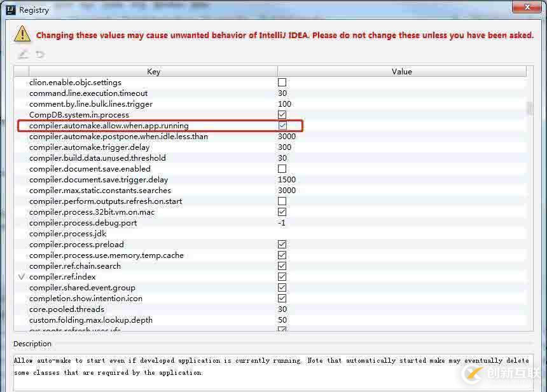Click the IntelliJ icon in the Registry title bar

[11, 10]
